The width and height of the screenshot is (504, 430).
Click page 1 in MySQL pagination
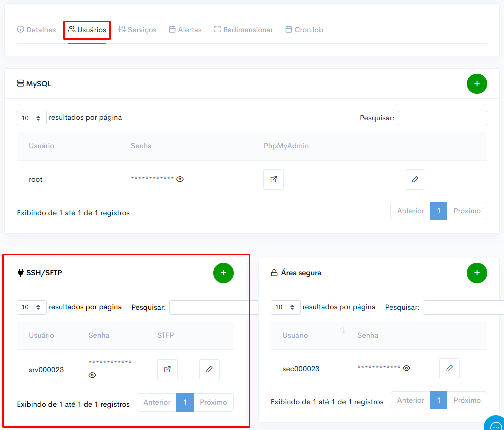[439, 211]
